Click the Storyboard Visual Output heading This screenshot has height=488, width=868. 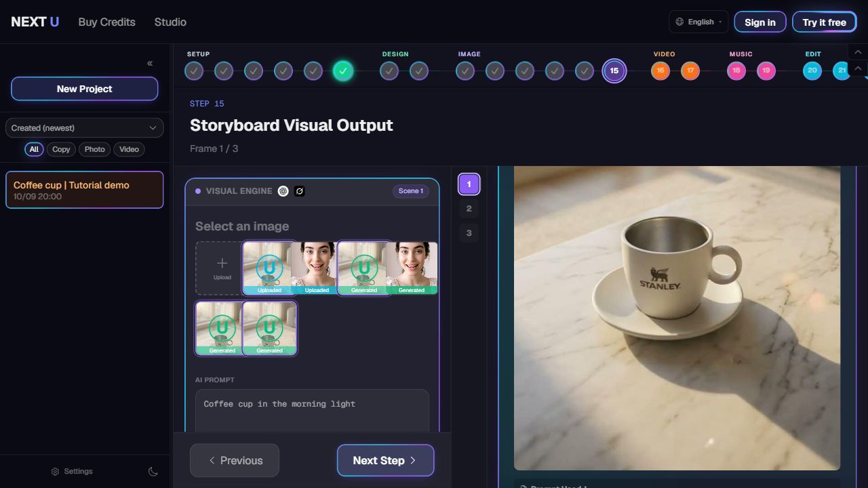[292, 125]
